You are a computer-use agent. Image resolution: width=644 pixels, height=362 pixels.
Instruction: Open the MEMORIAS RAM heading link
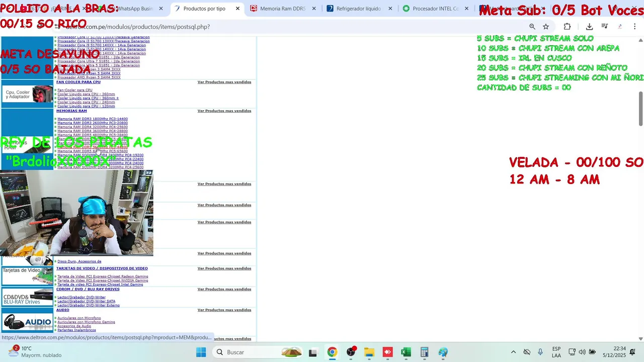[x=71, y=111]
